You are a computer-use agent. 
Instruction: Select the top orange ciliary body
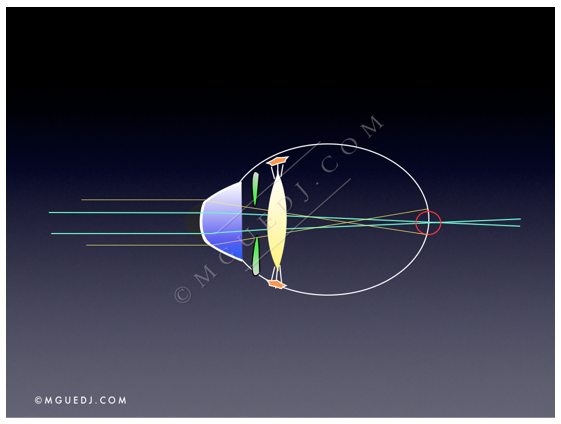[x=278, y=161]
